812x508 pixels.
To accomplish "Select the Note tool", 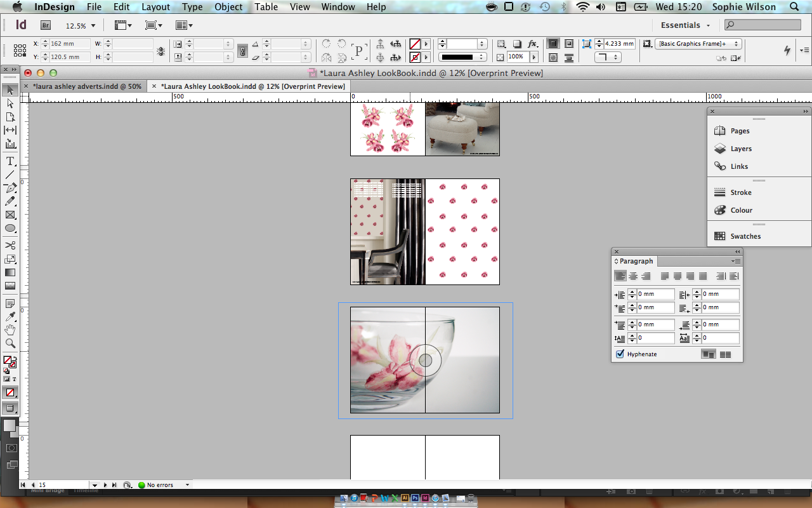I will click(x=10, y=304).
